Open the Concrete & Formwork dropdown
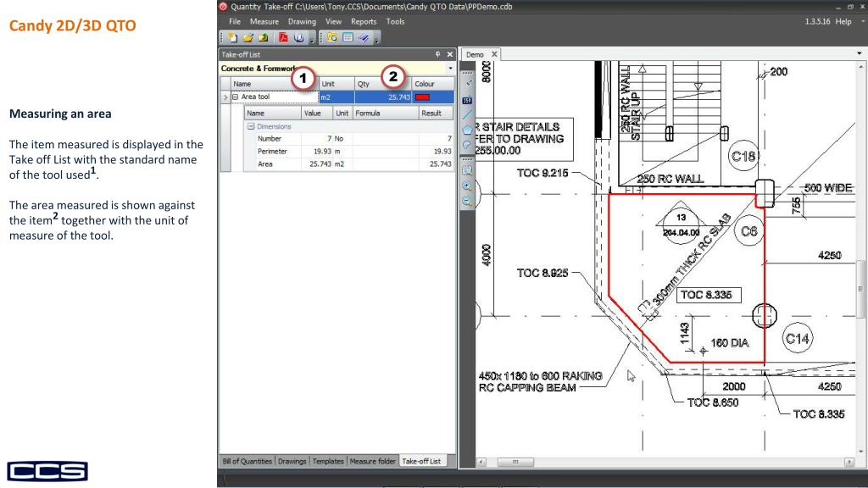The width and height of the screenshot is (868, 488). [451, 69]
